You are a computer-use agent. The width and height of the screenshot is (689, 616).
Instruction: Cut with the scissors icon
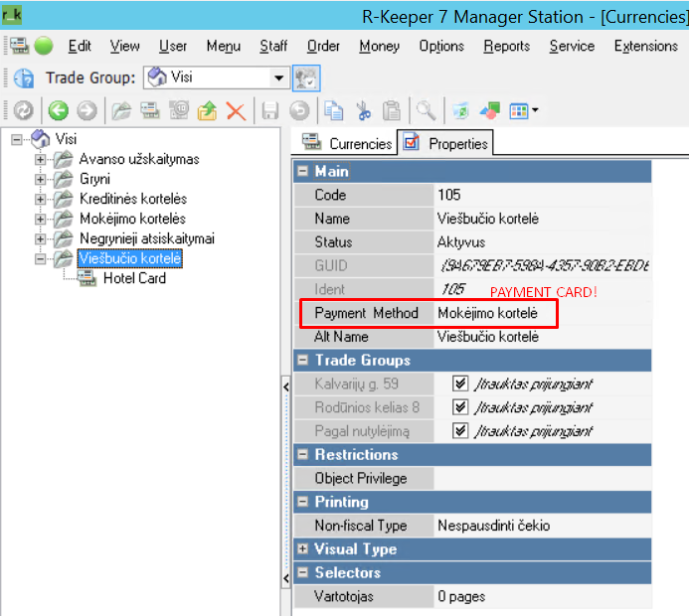364,110
